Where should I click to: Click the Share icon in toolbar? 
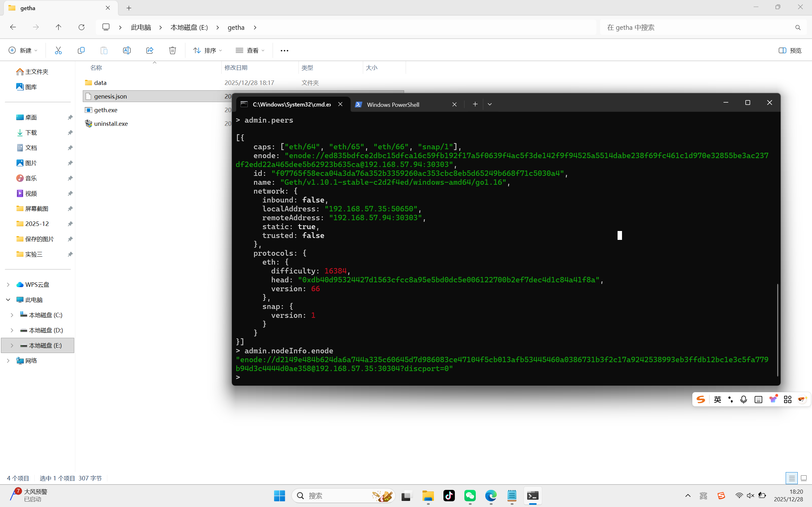pyautogui.click(x=150, y=50)
